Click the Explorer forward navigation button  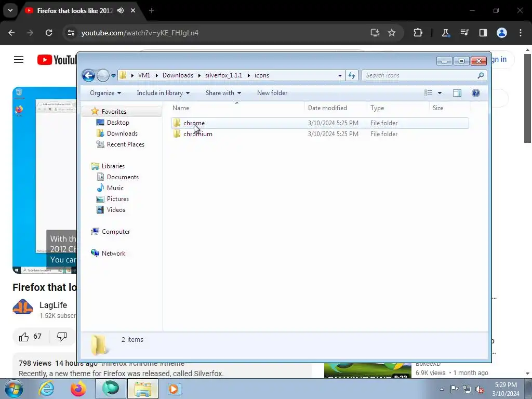coord(103,75)
